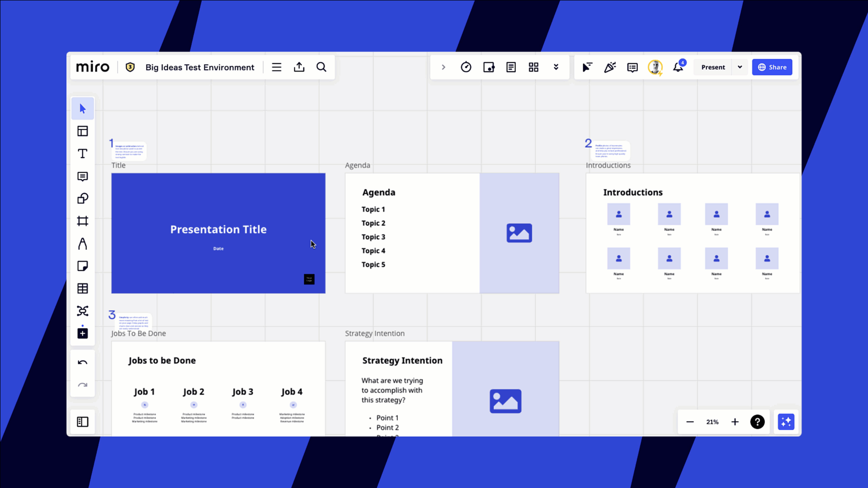Viewport: 868px width, 488px height.
Task: Zoom in with the plus button
Action: (x=735, y=422)
